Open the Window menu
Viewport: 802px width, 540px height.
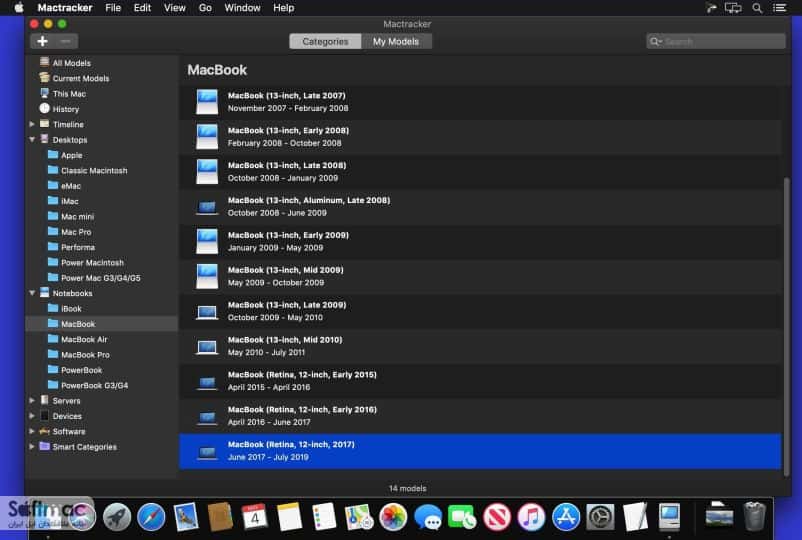[242, 8]
